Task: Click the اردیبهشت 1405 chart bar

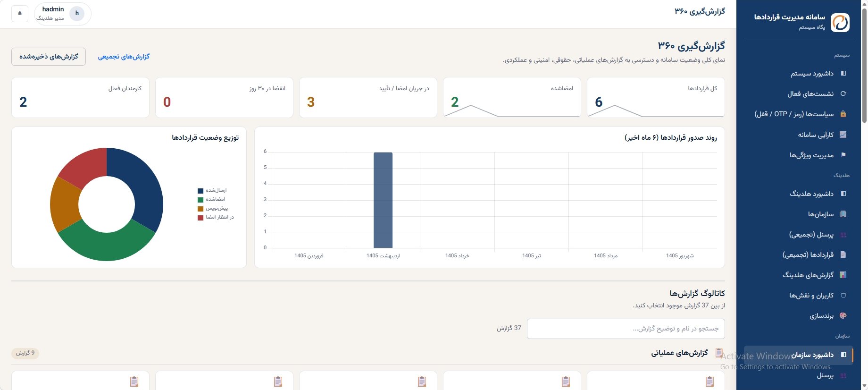Action: pos(383,200)
